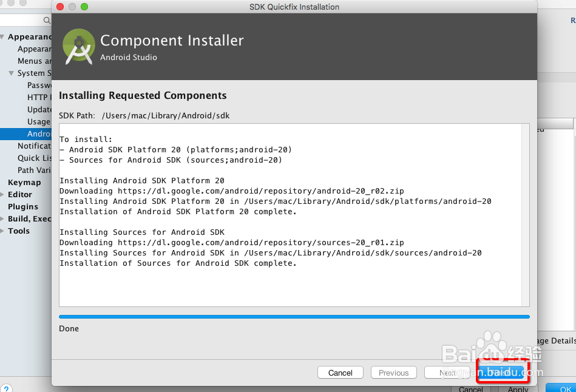Screen dimensions: 576x392
Task: Select Usage Statistics settings item
Action: [39, 121]
